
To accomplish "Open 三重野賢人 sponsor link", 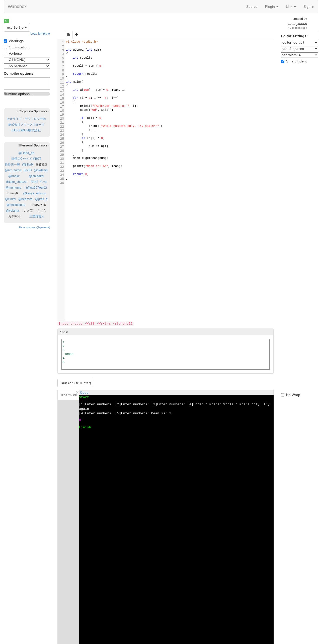I will click(x=37, y=216).
